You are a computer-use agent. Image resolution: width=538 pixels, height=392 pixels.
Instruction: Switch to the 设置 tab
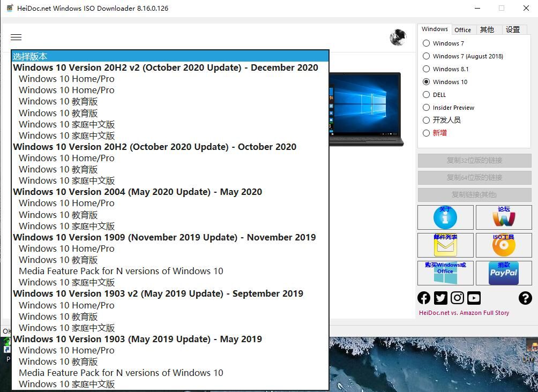tap(513, 30)
